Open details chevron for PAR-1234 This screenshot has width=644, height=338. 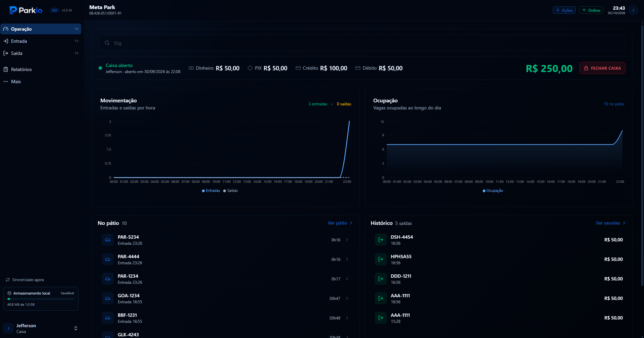click(x=347, y=279)
